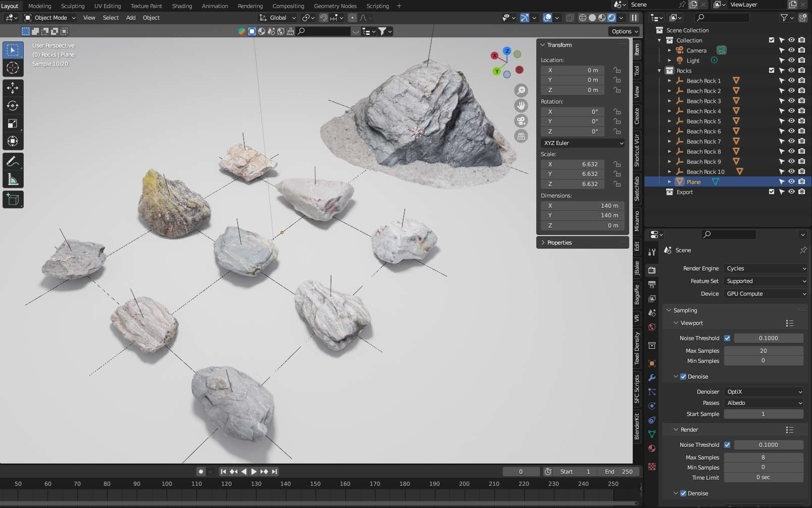Switch to rendered viewport shading
The height and width of the screenshot is (508, 812).
tap(612, 18)
